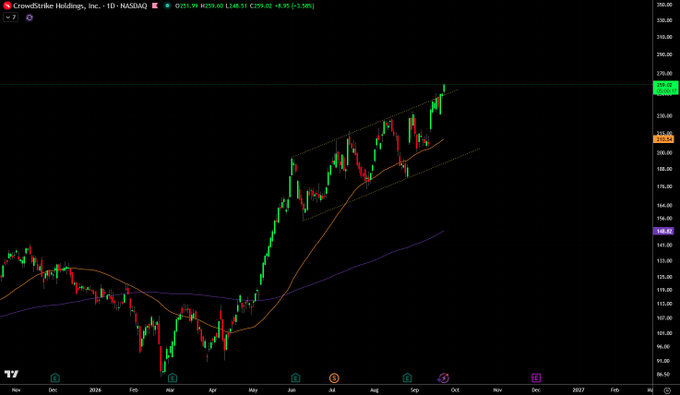Click the teal market status circle icon
The width and height of the screenshot is (680, 395).
[167, 6]
